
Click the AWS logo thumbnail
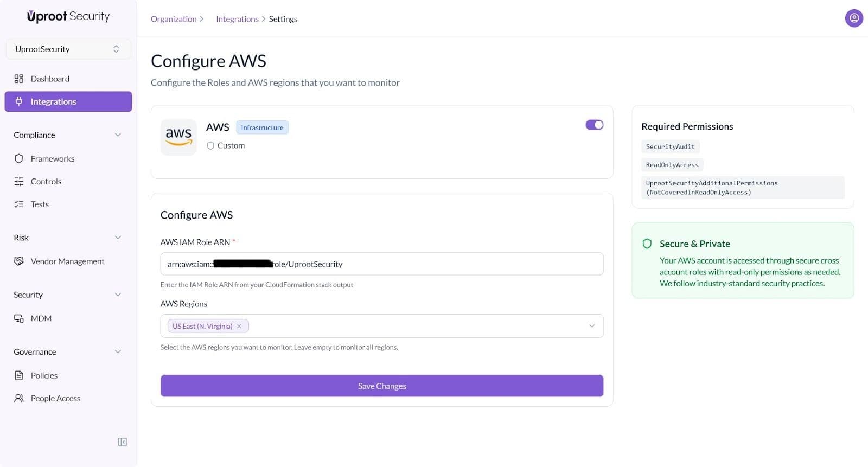[x=178, y=137]
